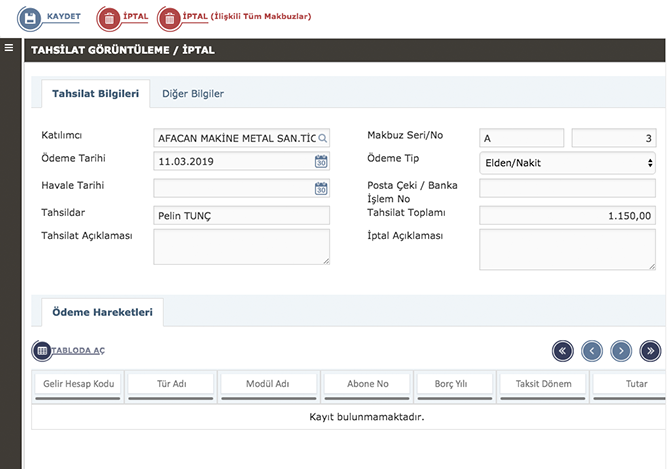The width and height of the screenshot is (671, 469).
Task: Open the hamburger sidebar menu
Action: point(9,48)
